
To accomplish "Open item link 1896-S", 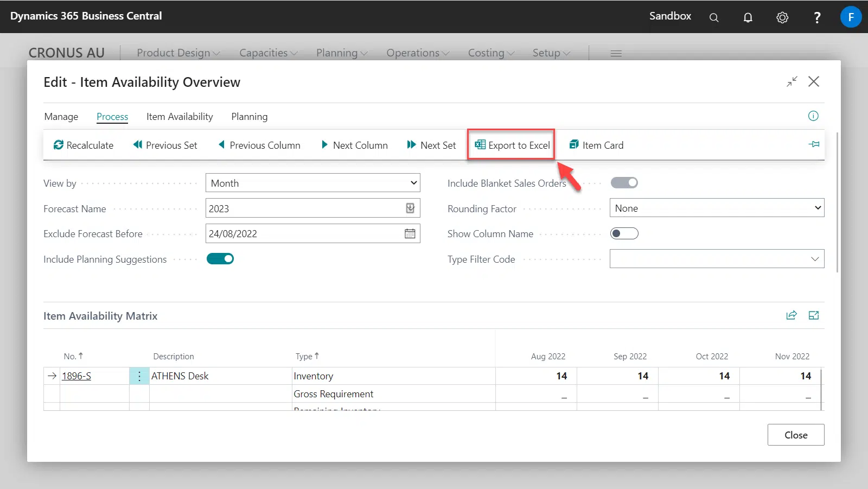I will click(x=76, y=376).
